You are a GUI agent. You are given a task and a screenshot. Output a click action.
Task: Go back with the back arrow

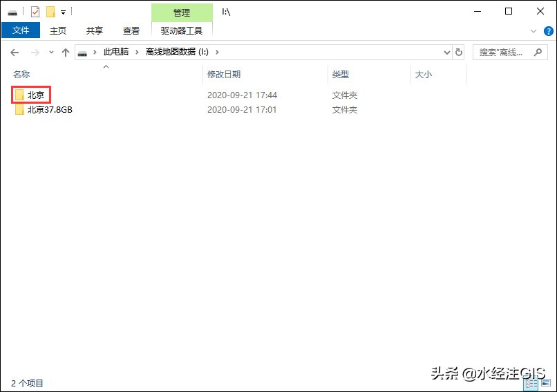[15, 53]
